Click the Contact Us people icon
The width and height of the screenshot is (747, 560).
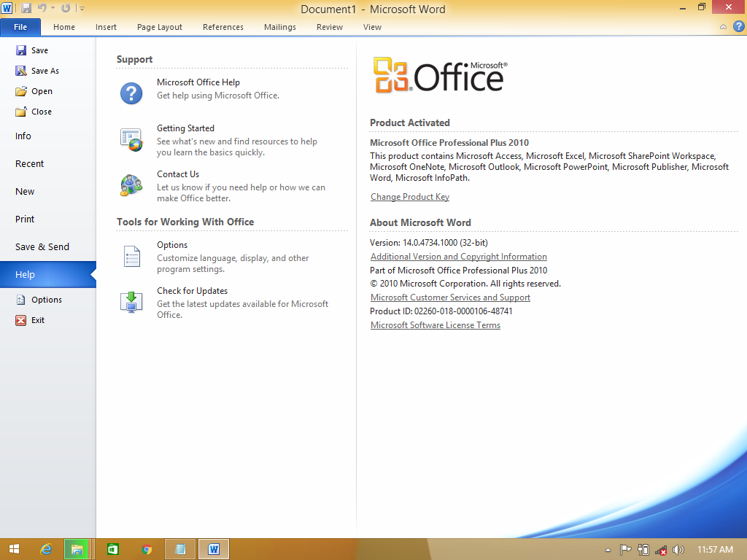click(x=131, y=185)
